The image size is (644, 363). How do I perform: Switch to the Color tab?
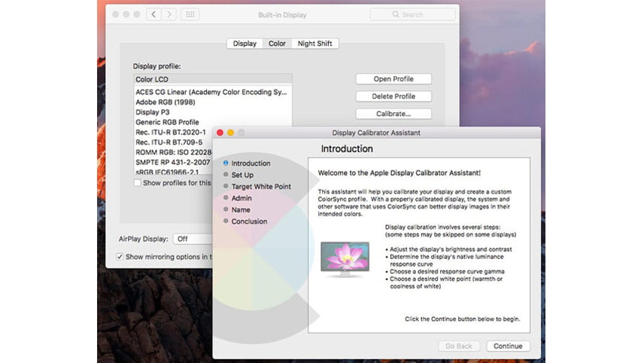277,44
